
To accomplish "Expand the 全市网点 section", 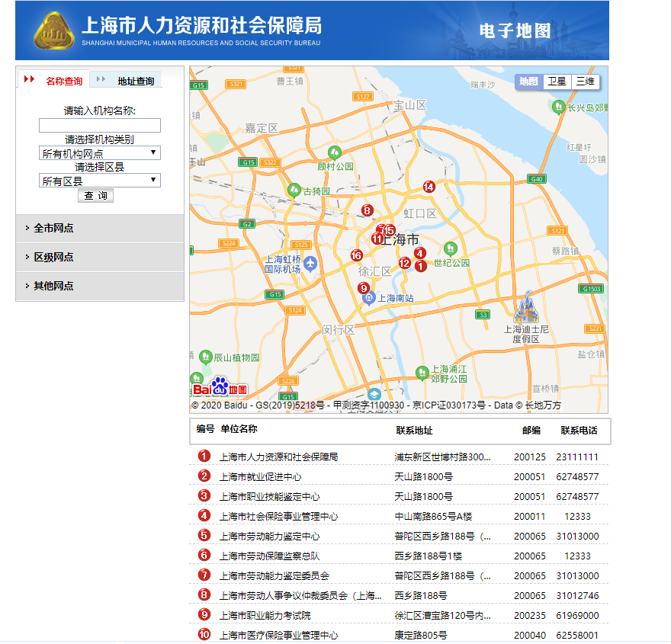I will [100, 229].
